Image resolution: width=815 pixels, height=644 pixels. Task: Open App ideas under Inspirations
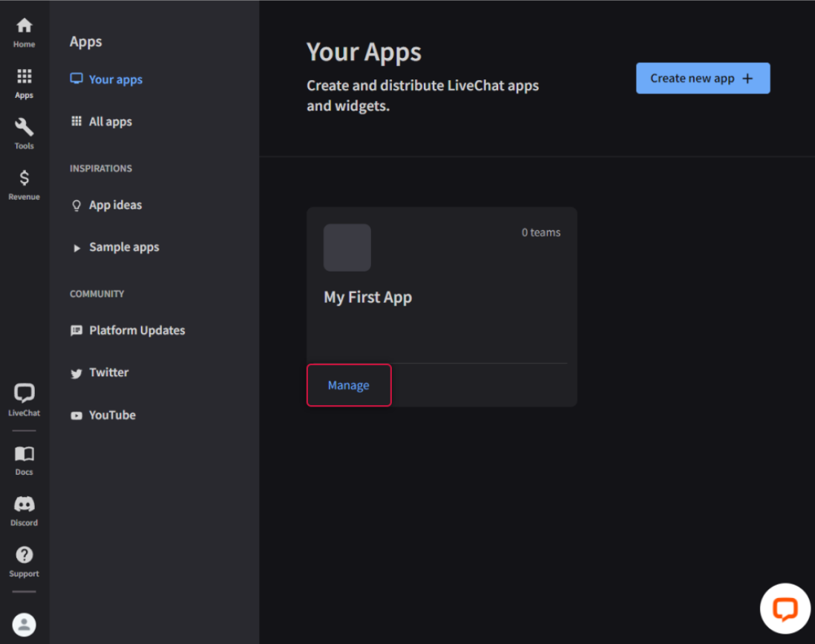(x=115, y=205)
